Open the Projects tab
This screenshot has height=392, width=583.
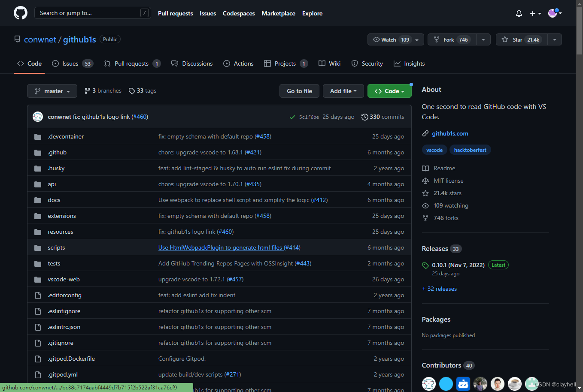tap(286, 63)
